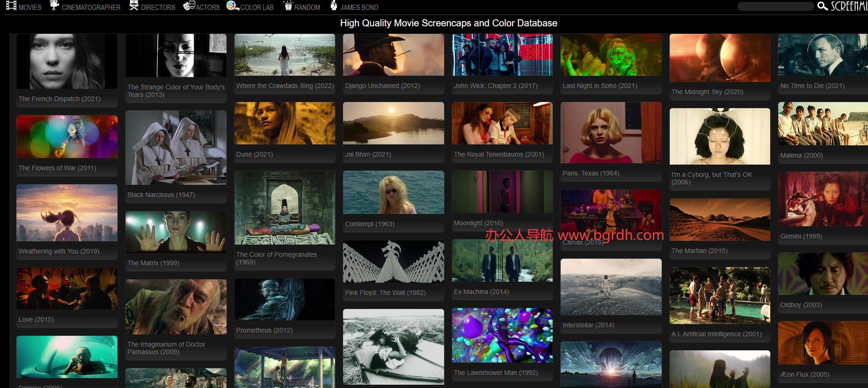Viewport: 868px width, 388px height.
Task: Select The Matrix (1999) thumbnail image
Action: [176, 232]
